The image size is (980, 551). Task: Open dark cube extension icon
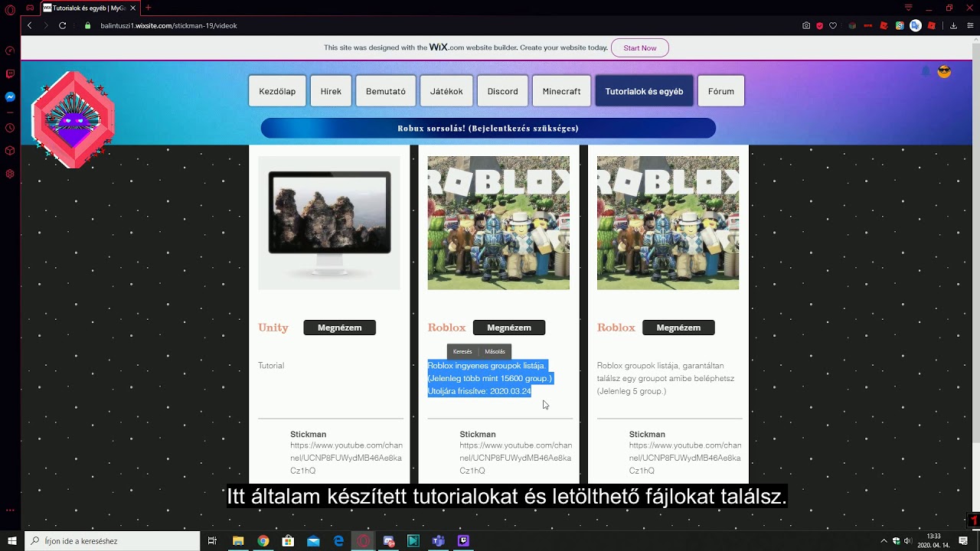tap(852, 25)
